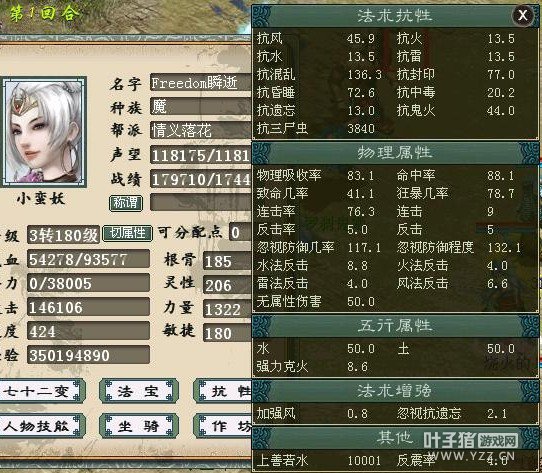542x473 pixels.
Task: Select the name field Freedom瞬逝
Action: 201,82
